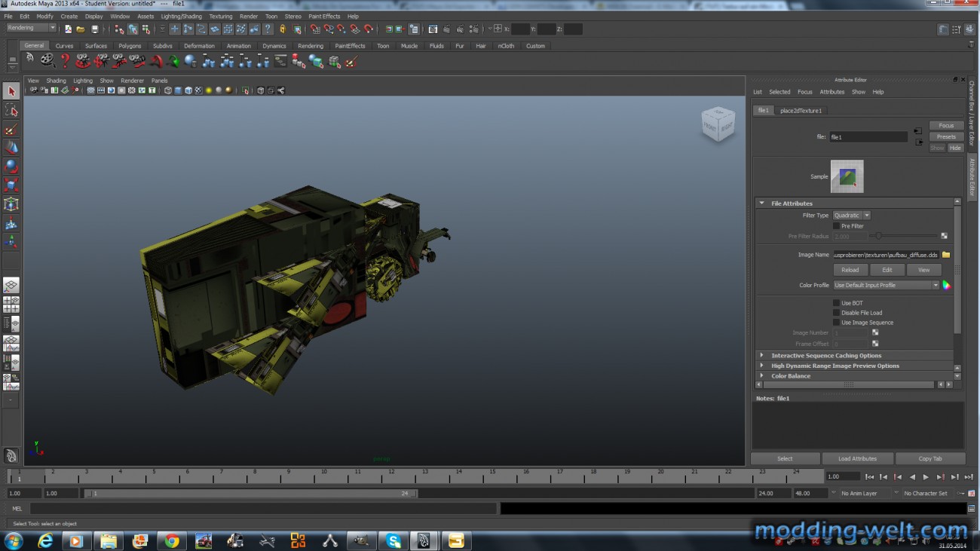Select the arrow Select tool in toolbox

(11, 91)
